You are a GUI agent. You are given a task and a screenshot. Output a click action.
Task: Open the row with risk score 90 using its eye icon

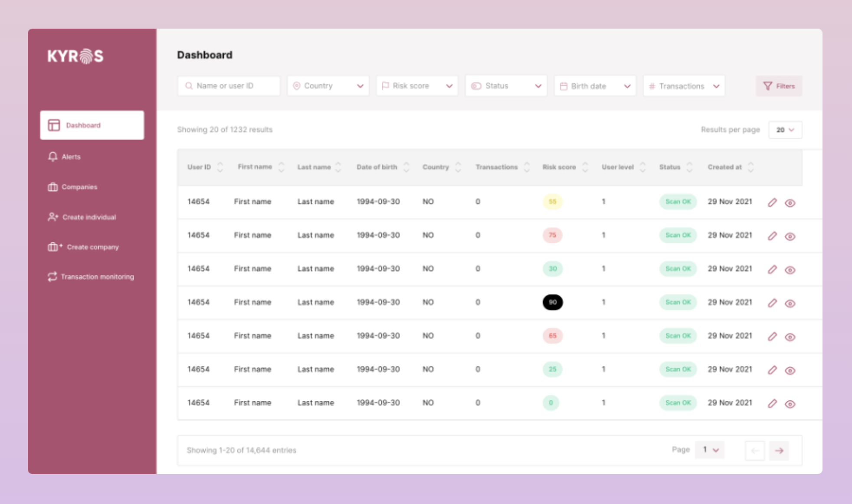790,303
